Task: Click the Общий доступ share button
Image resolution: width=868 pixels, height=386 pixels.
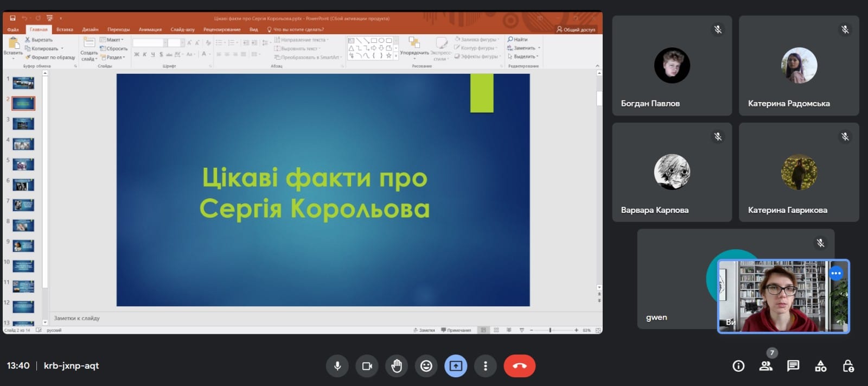Action: (x=576, y=29)
